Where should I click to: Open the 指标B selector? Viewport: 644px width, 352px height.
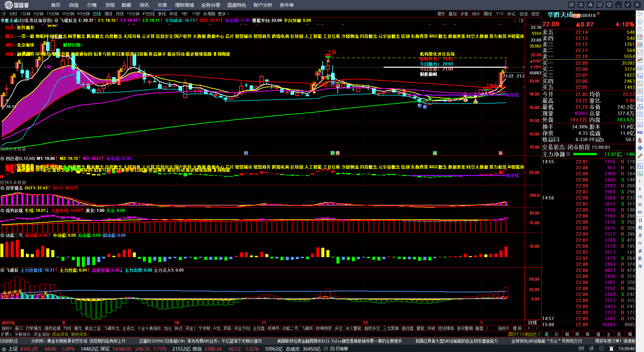coord(503,329)
